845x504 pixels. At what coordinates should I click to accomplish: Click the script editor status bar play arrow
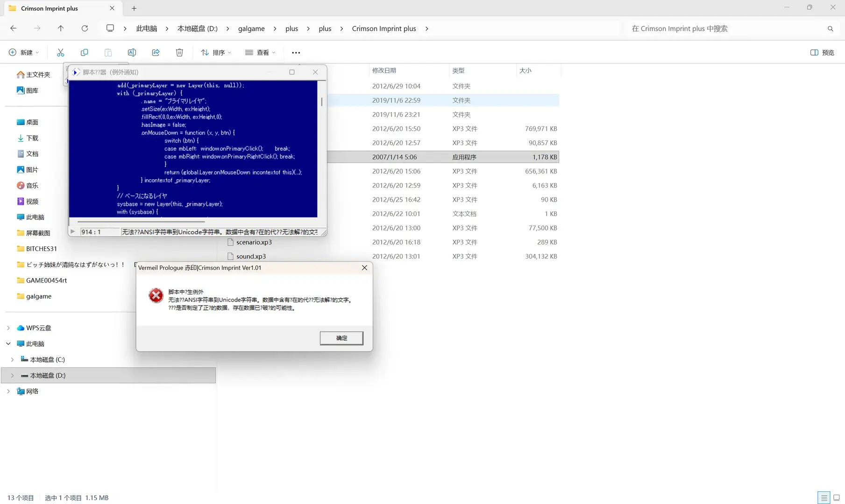pyautogui.click(x=73, y=231)
